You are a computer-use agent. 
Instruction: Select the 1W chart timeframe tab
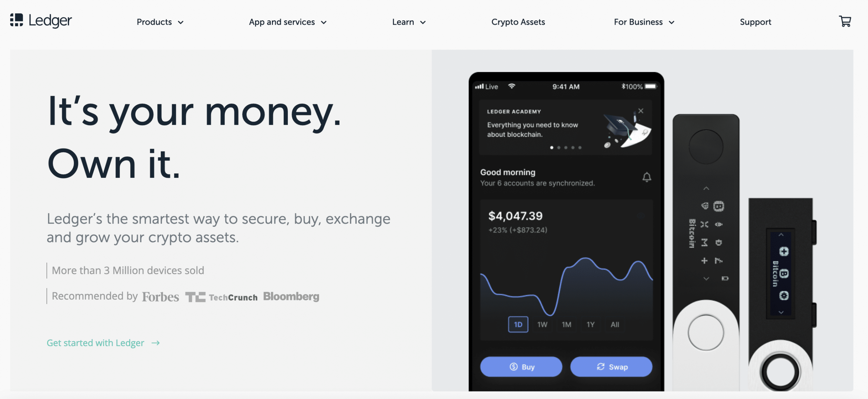tap(541, 324)
